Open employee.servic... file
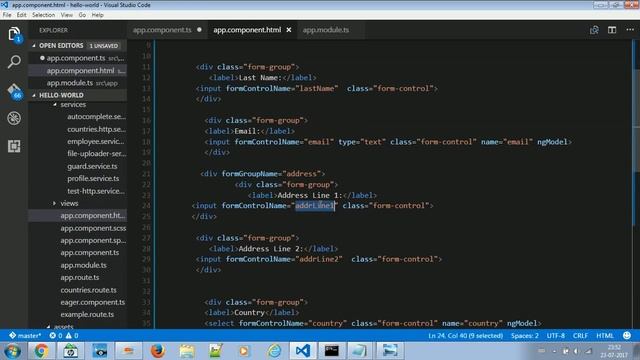This screenshot has width=640, height=360. coord(96,141)
